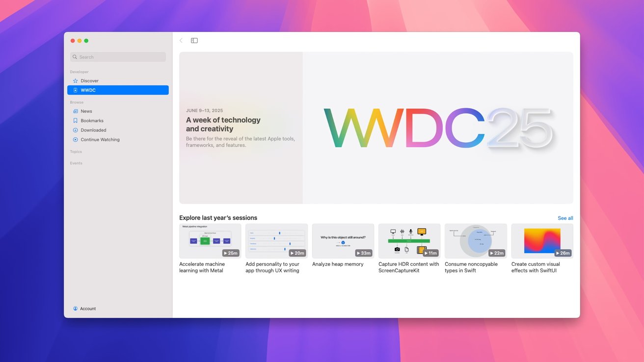Screen dimensions: 644x362
Task: Click the News icon in the sidebar
Action: tap(75, 111)
